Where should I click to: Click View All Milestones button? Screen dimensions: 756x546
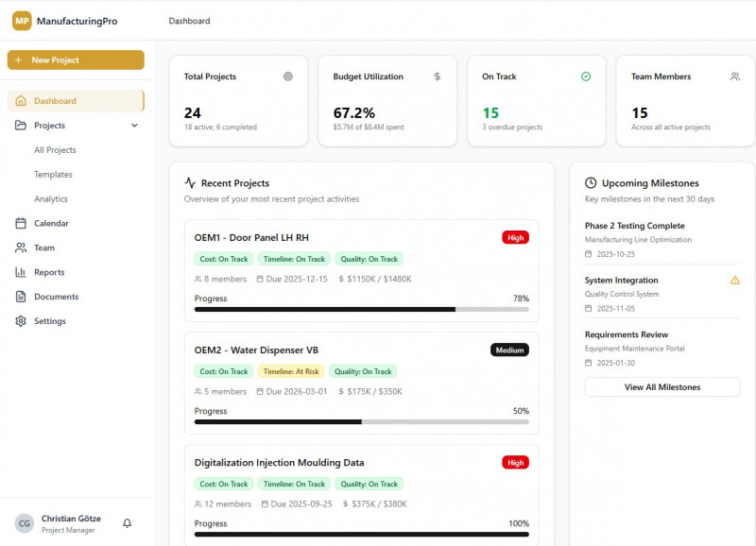tap(661, 387)
